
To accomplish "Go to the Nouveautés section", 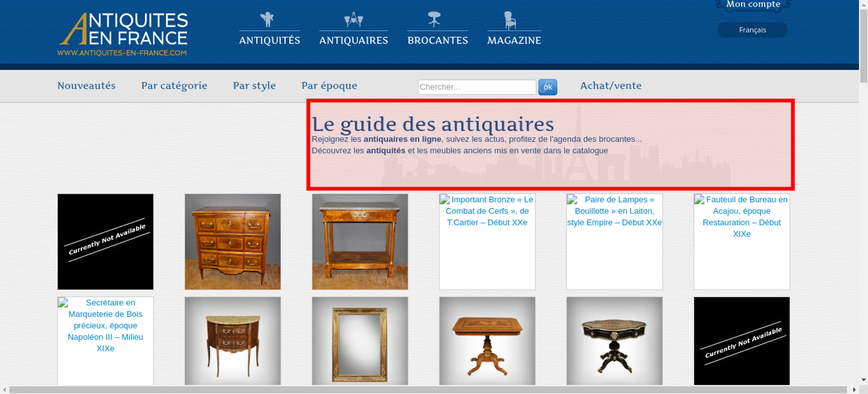I will coord(86,85).
